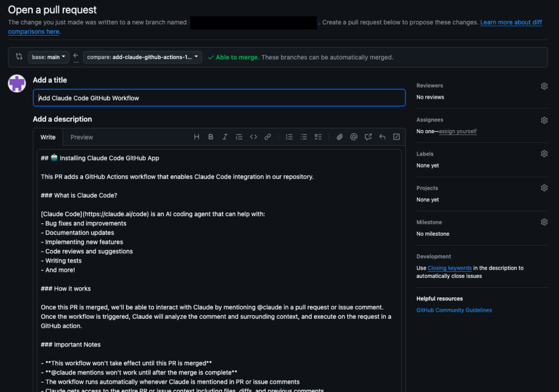Open the compare branch dropdown

point(142,57)
